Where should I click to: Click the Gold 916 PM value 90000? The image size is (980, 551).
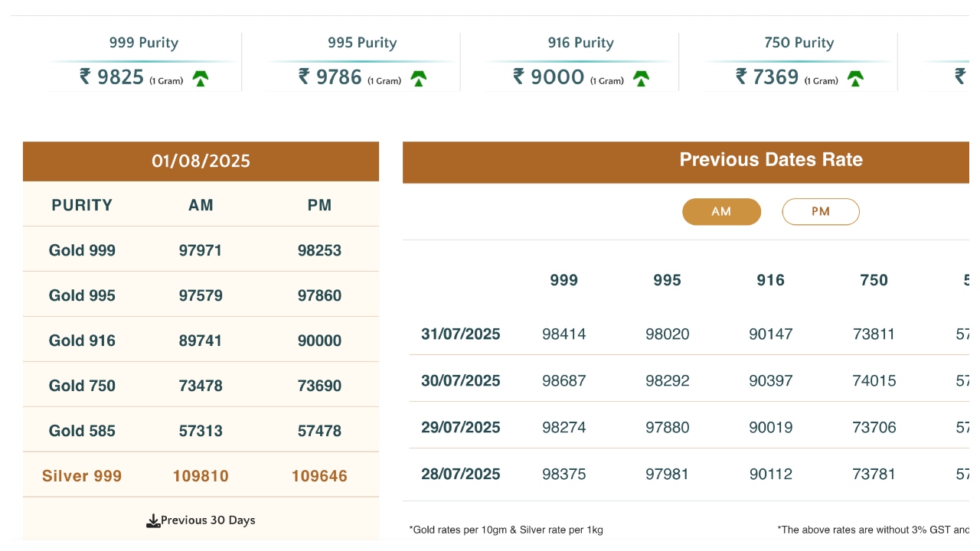[x=319, y=341]
